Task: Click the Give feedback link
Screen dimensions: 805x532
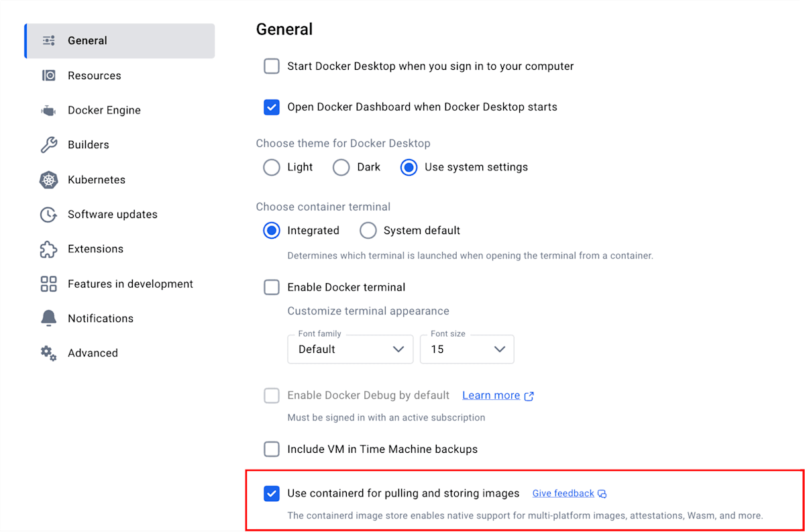Action: (563, 494)
